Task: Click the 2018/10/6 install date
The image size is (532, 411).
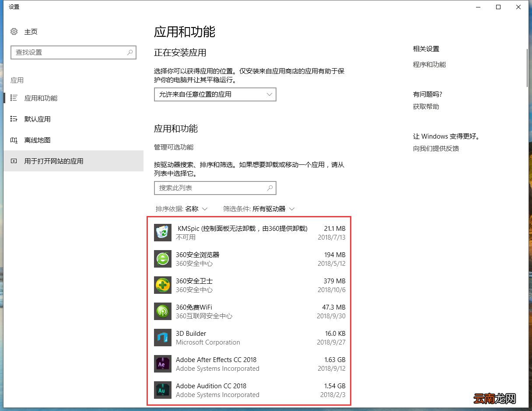Action: pyautogui.click(x=332, y=290)
